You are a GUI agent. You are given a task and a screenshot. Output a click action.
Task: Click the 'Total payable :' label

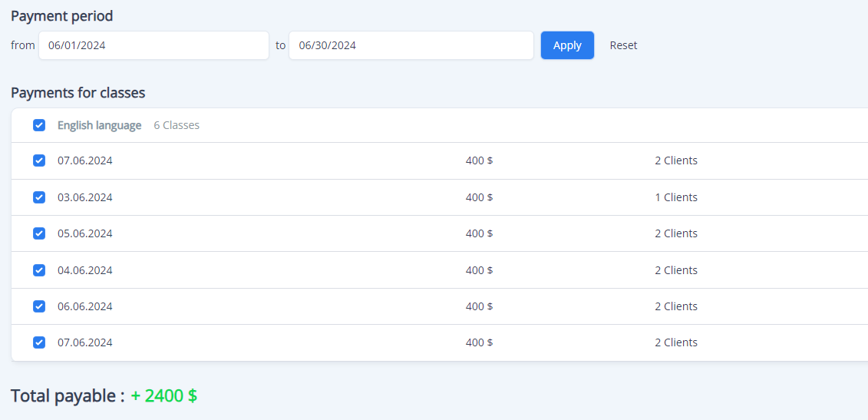[x=68, y=395]
